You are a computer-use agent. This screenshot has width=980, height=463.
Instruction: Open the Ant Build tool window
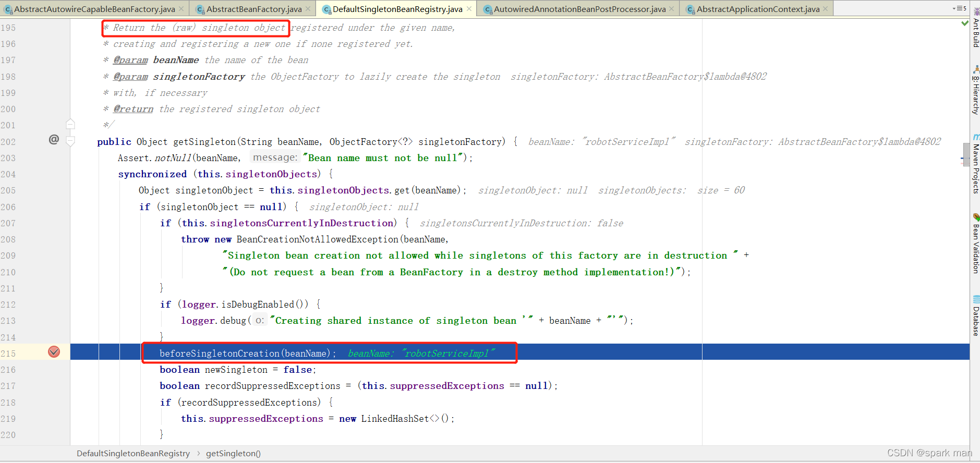[975, 27]
